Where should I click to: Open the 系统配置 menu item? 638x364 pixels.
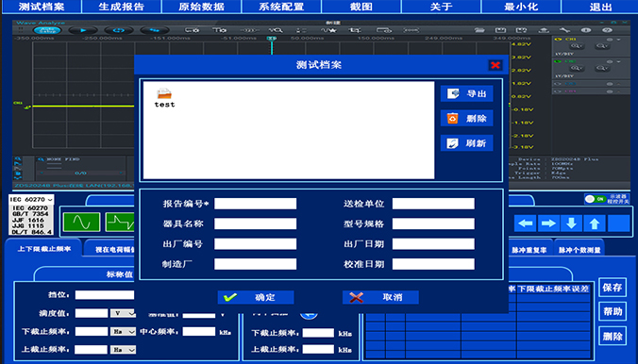point(281,7)
